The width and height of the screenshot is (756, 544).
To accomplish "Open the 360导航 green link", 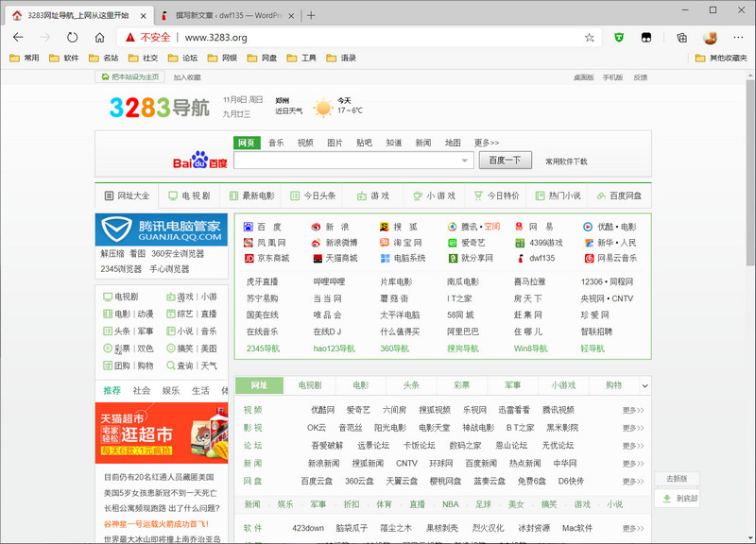I will 394,348.
